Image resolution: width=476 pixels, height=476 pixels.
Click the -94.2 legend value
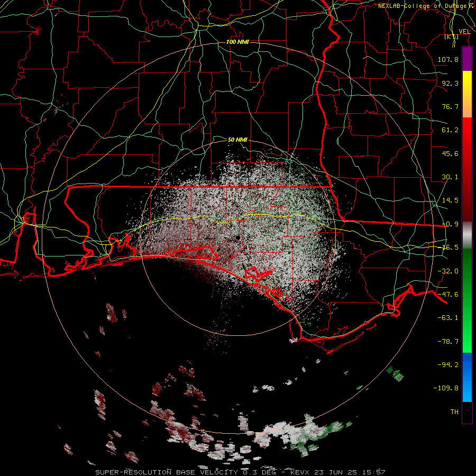click(x=448, y=365)
